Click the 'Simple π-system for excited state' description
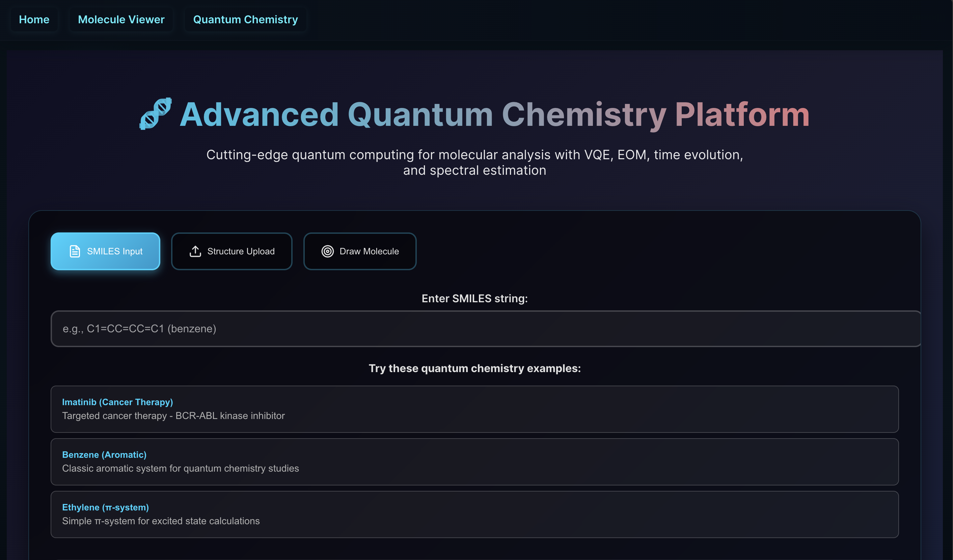 coord(161,521)
